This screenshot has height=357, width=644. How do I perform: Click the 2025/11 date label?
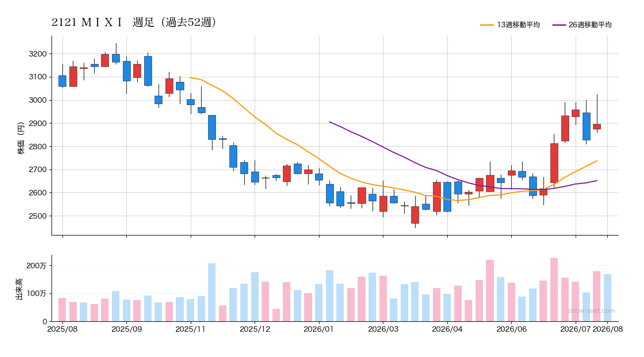point(191,329)
